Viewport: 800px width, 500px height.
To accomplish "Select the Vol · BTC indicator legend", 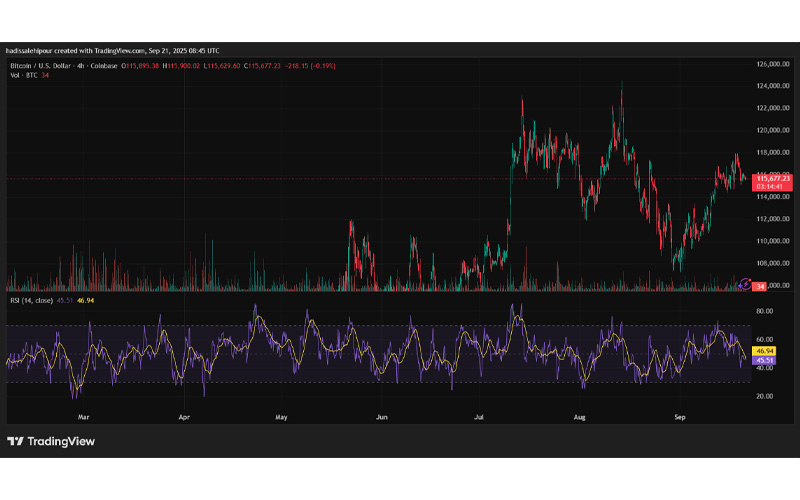I will click(25, 75).
